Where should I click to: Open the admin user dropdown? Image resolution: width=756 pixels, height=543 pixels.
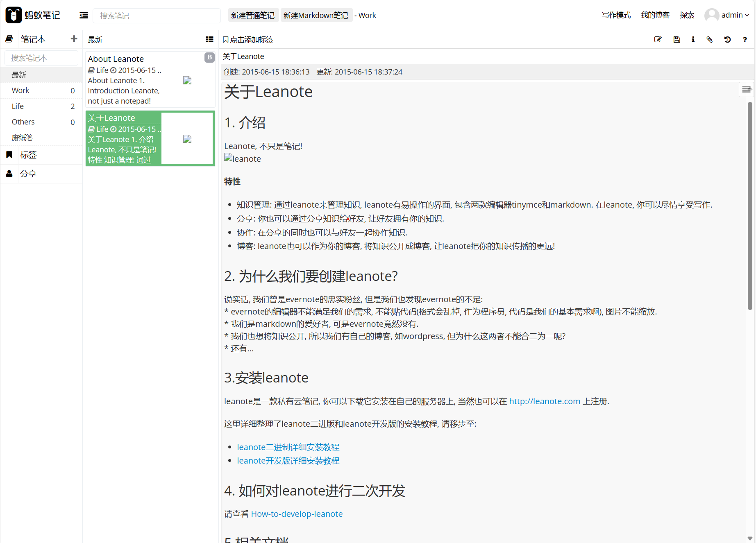[735, 15]
